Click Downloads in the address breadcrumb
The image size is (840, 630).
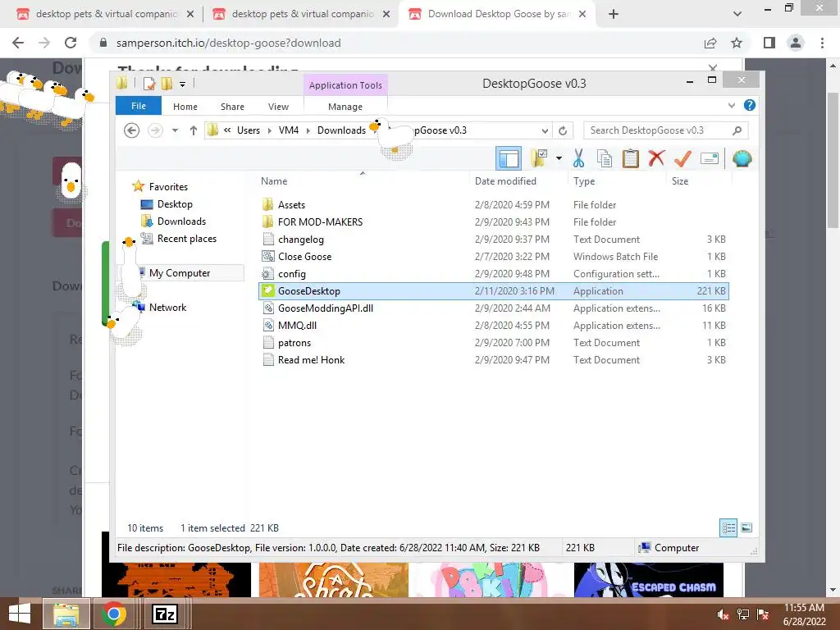[341, 130]
